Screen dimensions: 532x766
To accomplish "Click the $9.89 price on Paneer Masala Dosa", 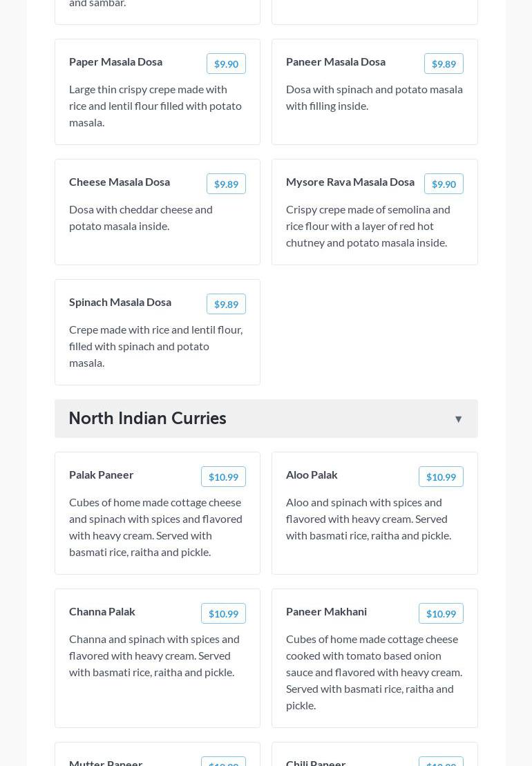I will click(444, 64).
